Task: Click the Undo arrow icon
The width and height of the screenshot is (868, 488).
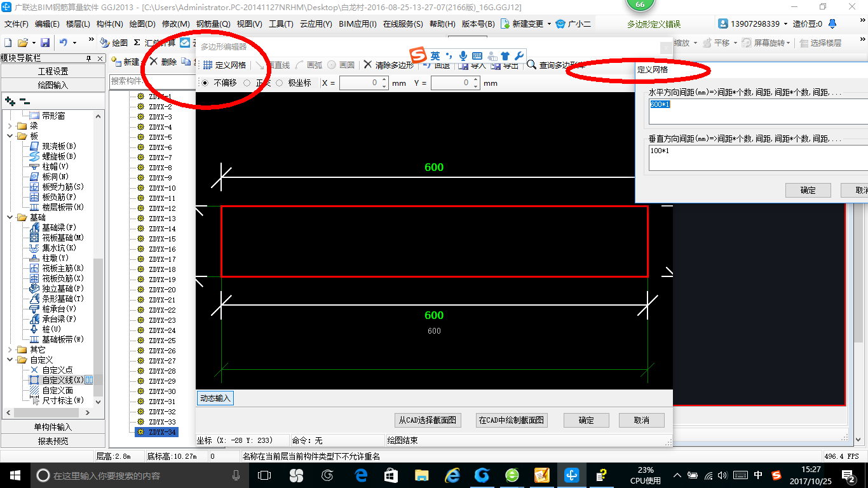Action: pyautogui.click(x=64, y=43)
